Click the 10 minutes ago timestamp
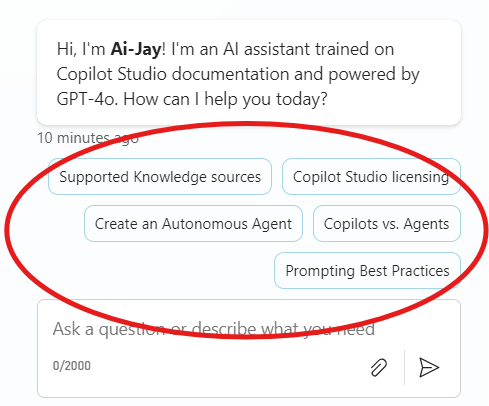489x406 pixels. point(88,138)
